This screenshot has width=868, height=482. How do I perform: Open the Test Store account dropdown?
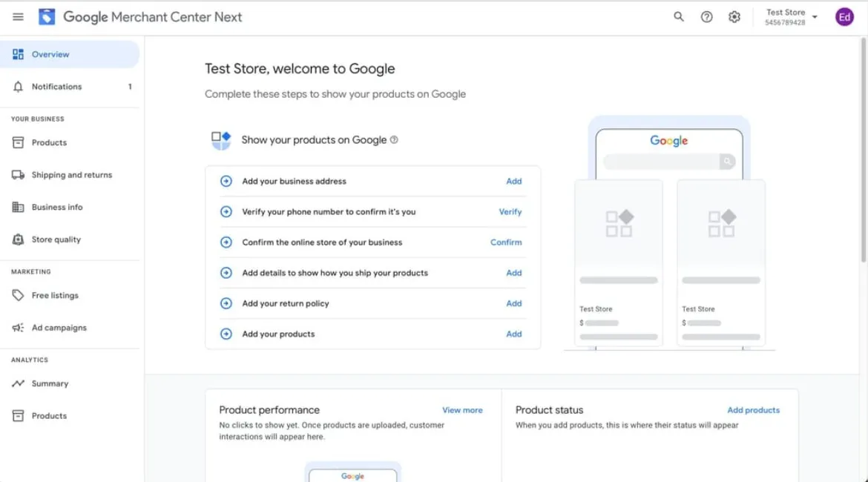coord(791,16)
